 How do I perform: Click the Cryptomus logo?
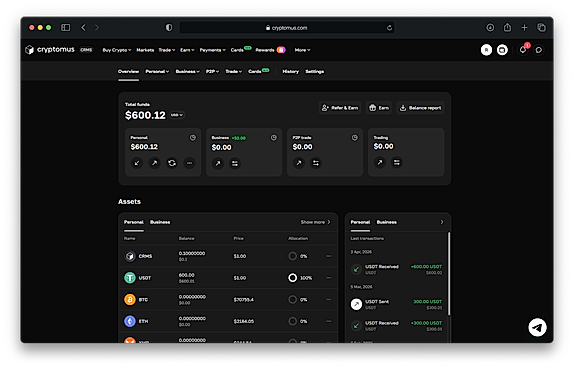pyautogui.click(x=50, y=49)
